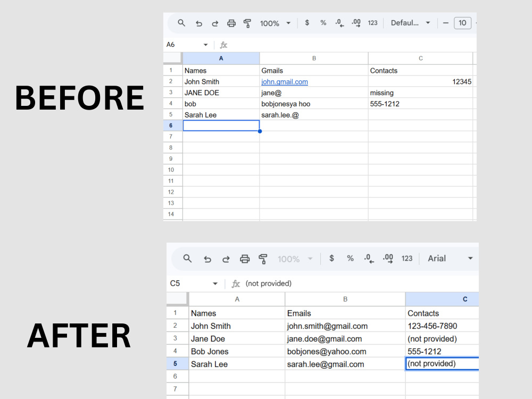Click the search icon in AFTER toolbar
Screen dimensions: 532x399
point(187,259)
